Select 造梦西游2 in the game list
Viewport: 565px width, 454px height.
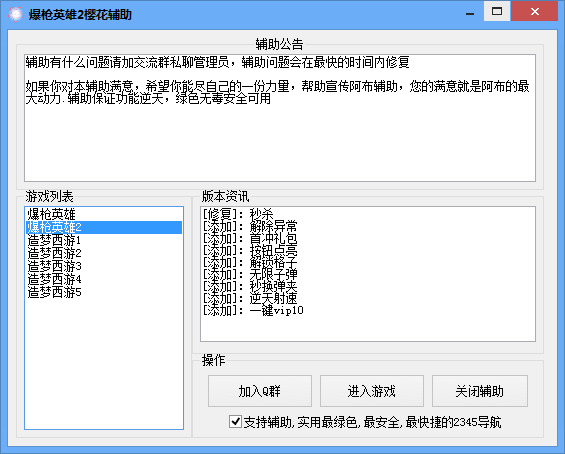point(104,253)
